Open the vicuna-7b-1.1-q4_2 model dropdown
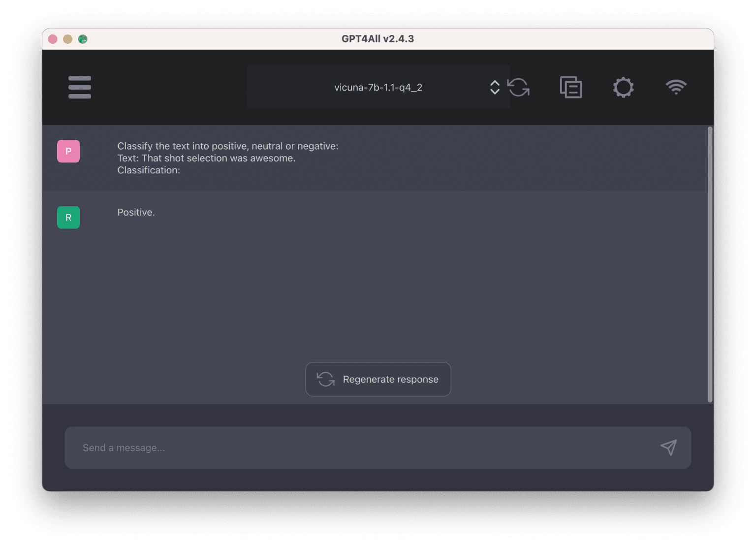Image resolution: width=756 pixels, height=547 pixels. tap(378, 88)
